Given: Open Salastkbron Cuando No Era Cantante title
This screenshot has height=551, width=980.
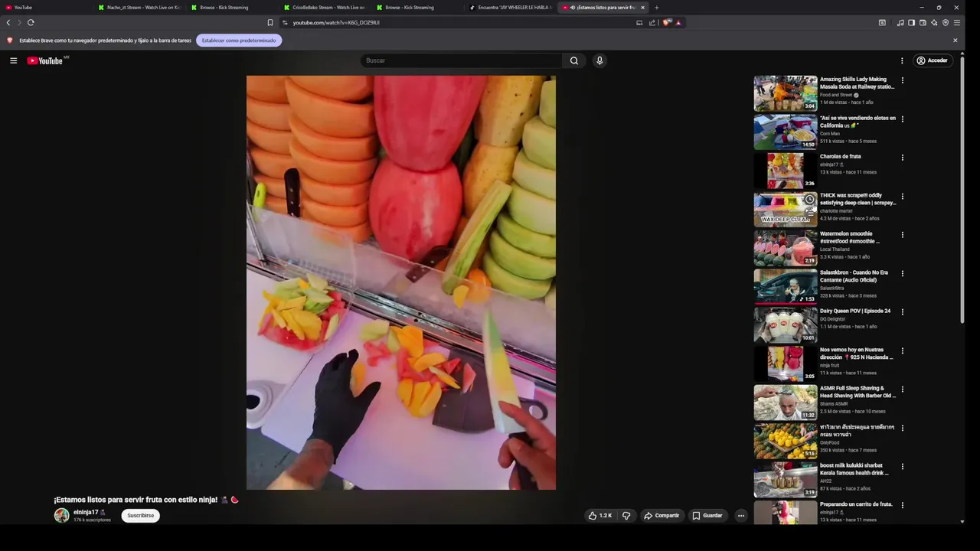Looking at the screenshot, I should click(854, 276).
